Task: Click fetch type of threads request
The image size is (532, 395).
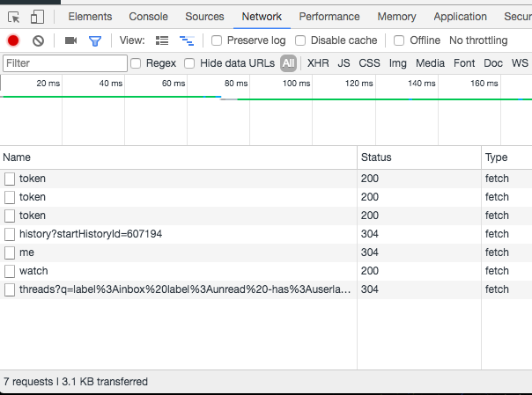Action: pos(497,289)
